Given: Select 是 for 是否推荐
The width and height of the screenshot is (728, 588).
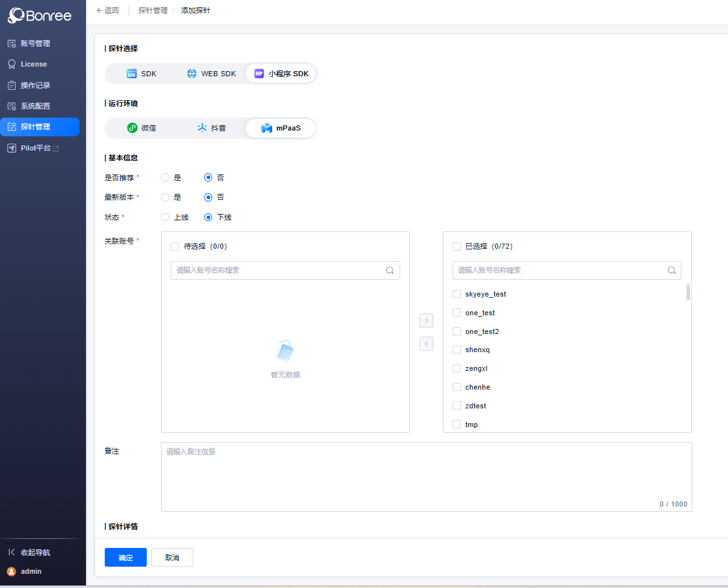Looking at the screenshot, I should (x=166, y=178).
